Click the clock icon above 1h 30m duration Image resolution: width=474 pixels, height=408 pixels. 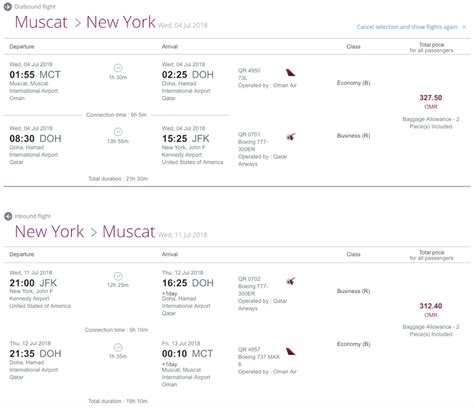118,68
